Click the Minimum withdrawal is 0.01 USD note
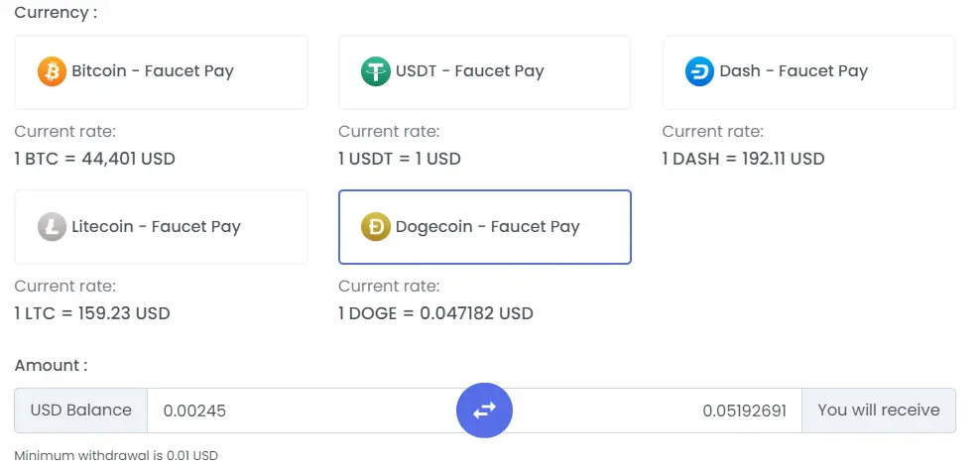Screen dimensions: 980x470 tap(116, 456)
